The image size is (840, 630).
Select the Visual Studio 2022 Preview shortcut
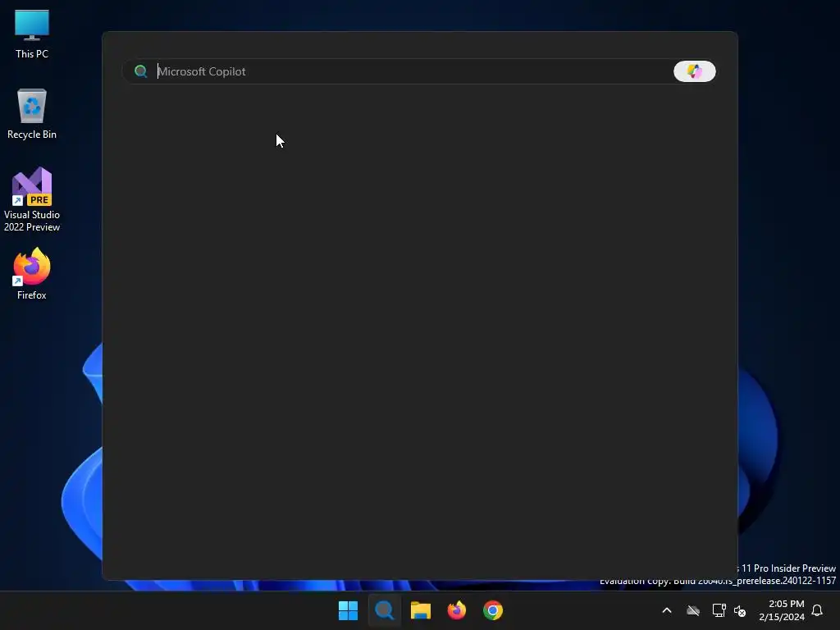32,200
